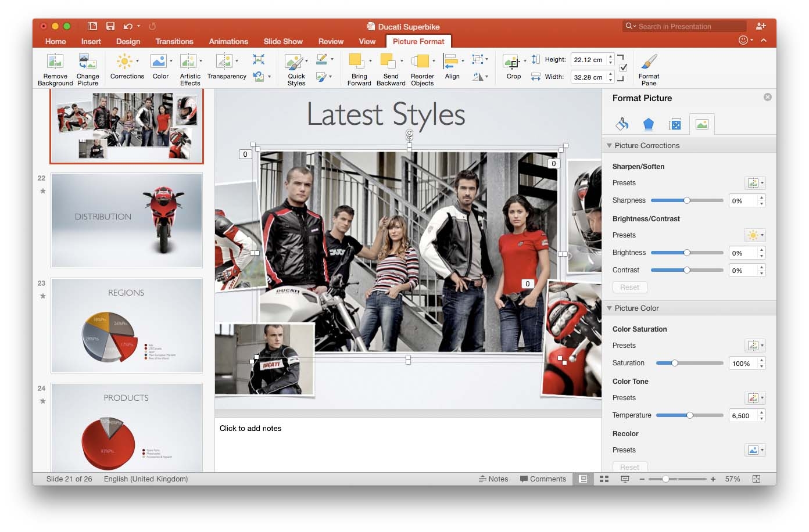The image size is (809, 532).
Task: Open the Color ribbon dropdown arrow
Action: coord(171,60)
